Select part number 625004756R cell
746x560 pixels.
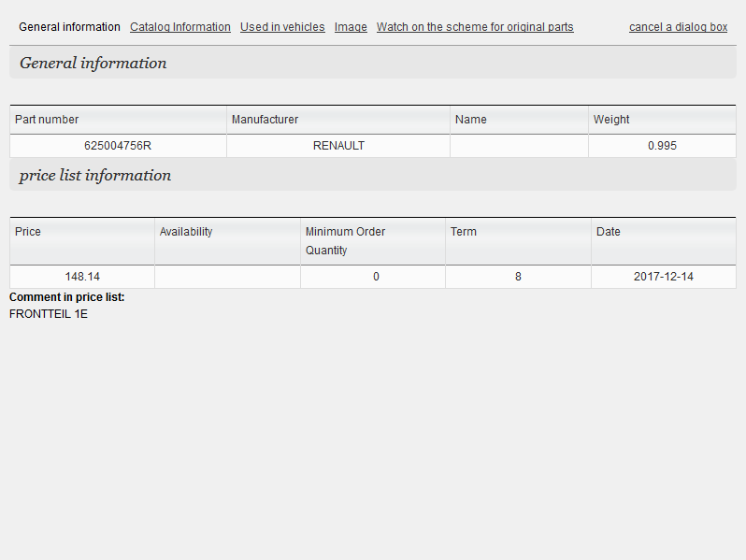click(118, 146)
